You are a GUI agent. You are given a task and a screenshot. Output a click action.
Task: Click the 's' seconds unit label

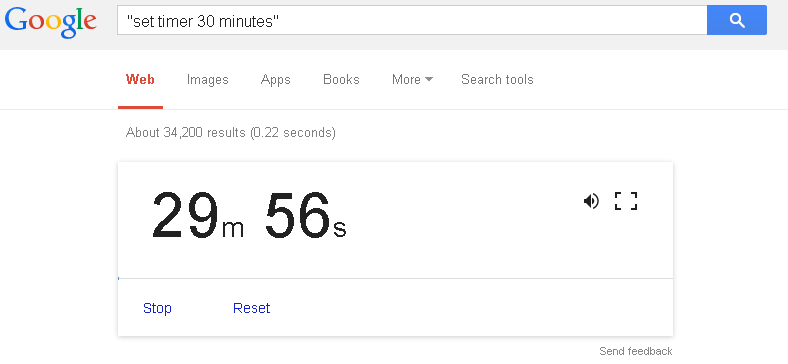pos(340,229)
